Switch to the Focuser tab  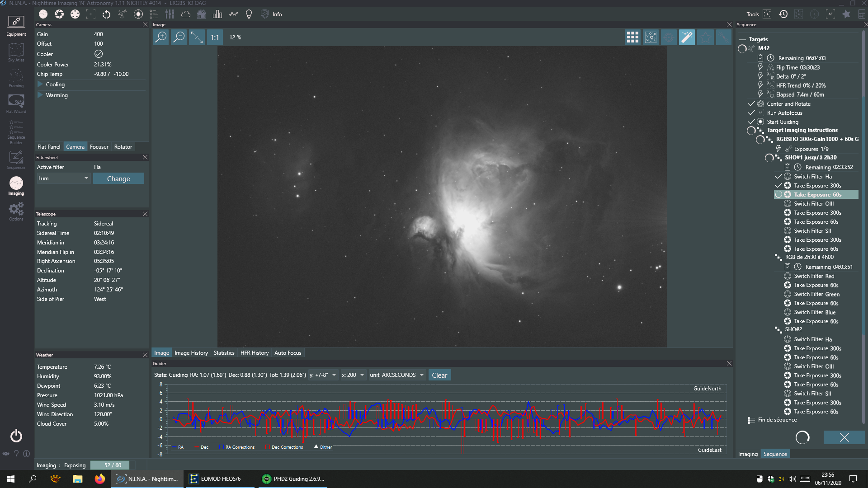pos(99,147)
